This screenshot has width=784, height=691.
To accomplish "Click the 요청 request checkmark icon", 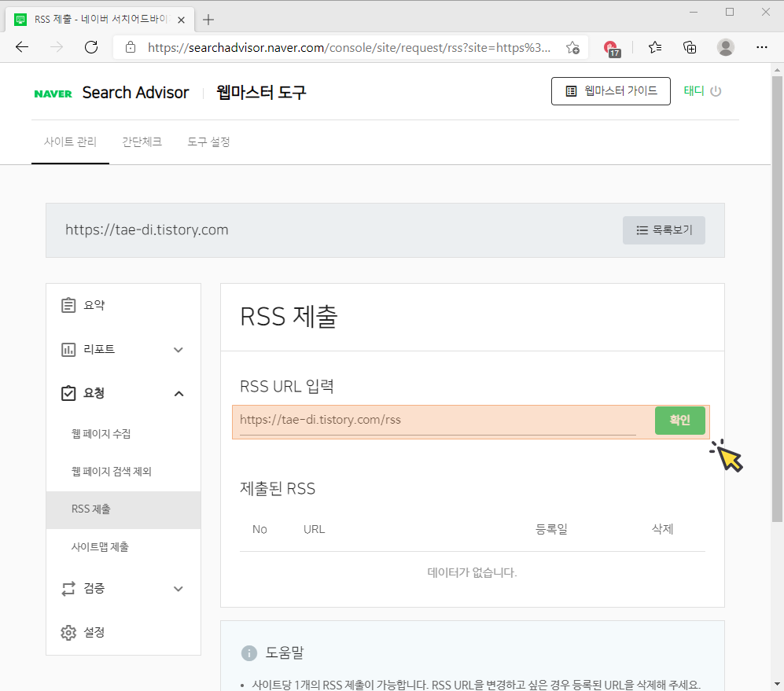I will [68, 393].
